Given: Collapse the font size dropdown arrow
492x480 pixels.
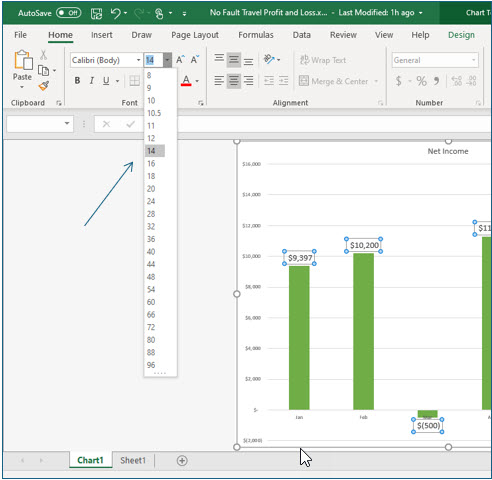Looking at the screenshot, I should (x=167, y=60).
